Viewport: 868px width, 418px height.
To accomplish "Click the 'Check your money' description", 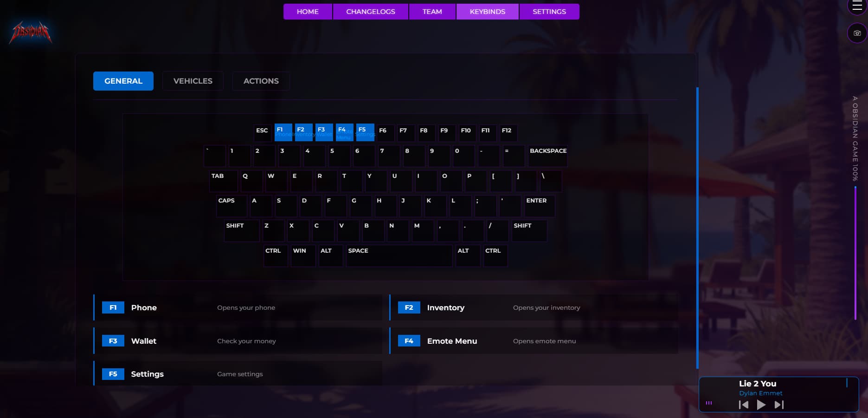I will tap(246, 341).
